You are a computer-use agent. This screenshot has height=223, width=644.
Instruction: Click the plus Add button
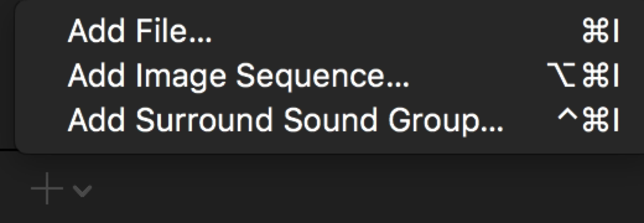47,189
